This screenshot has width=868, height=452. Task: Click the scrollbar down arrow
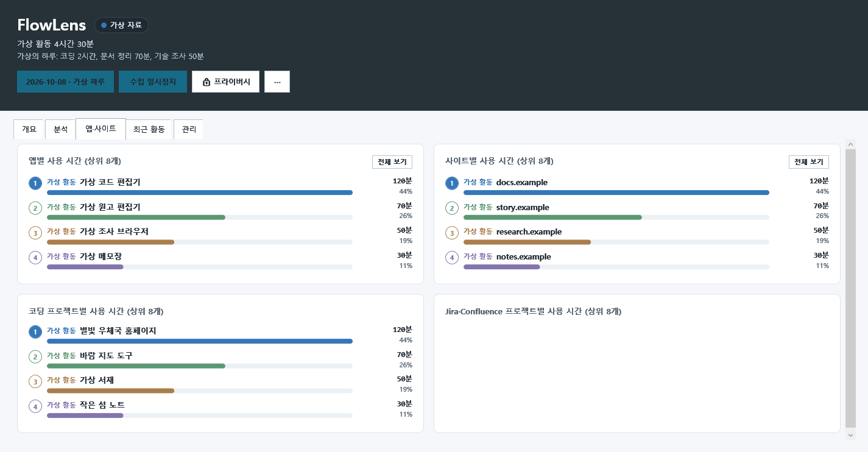pyautogui.click(x=851, y=435)
